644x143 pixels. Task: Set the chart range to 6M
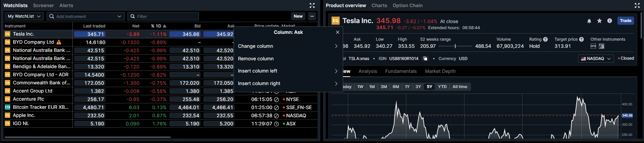(x=396, y=87)
